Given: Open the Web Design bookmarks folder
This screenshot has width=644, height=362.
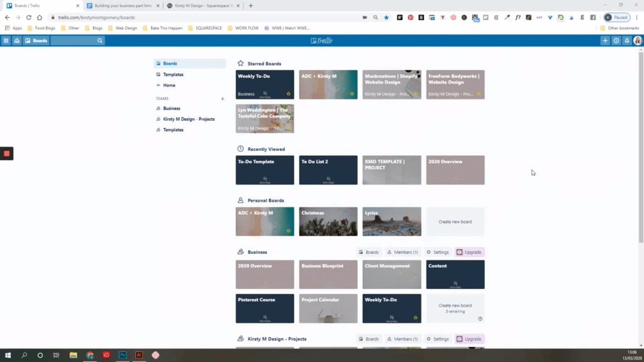Looking at the screenshot, I should pyautogui.click(x=127, y=28).
